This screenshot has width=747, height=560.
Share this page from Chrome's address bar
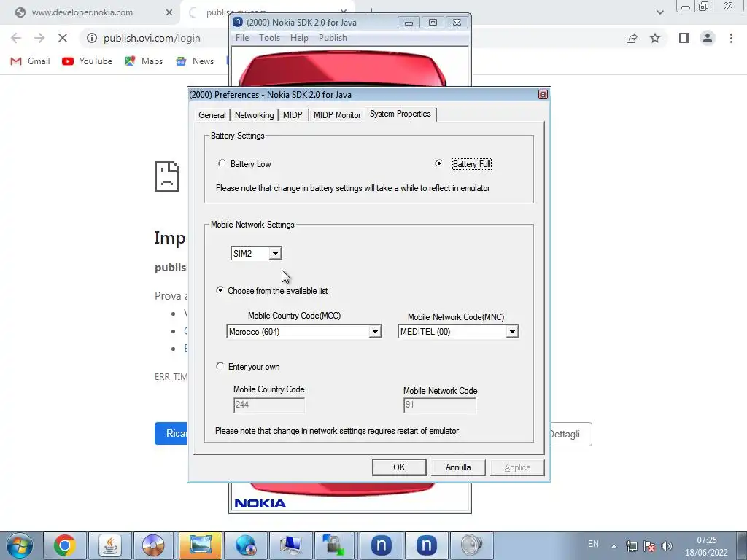click(x=632, y=38)
